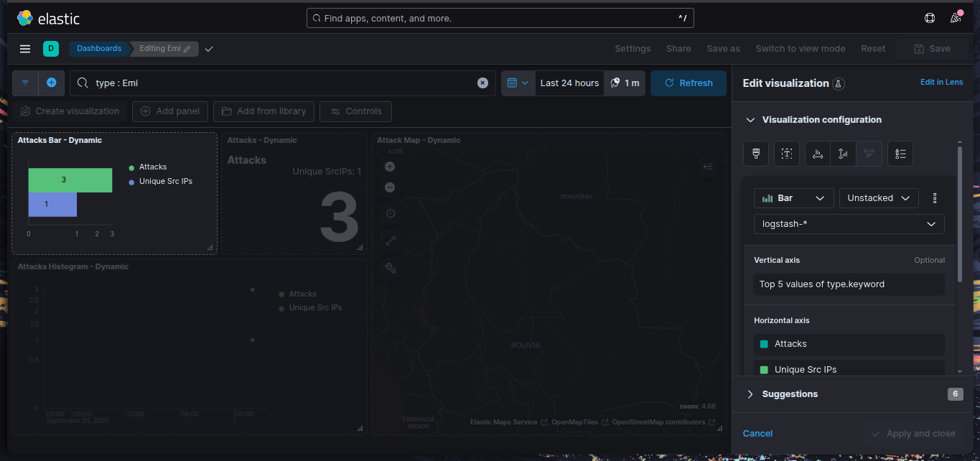Click the Edit in Lens link
This screenshot has height=461, width=980.
pos(941,83)
